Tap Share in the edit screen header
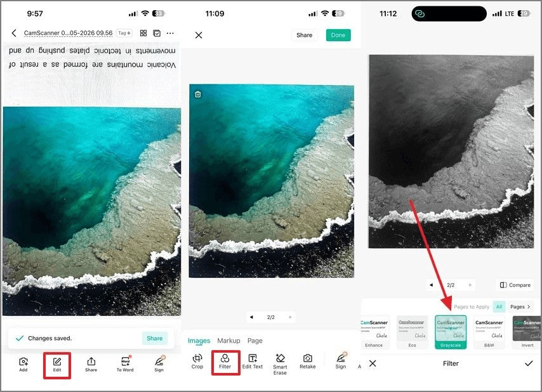Image resolution: width=542 pixels, height=392 pixels. click(304, 36)
